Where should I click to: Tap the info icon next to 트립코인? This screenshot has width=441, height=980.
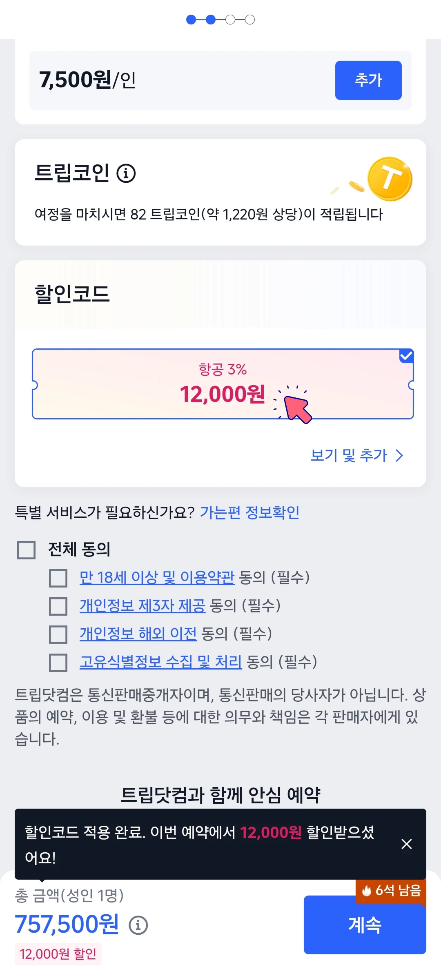click(x=126, y=173)
